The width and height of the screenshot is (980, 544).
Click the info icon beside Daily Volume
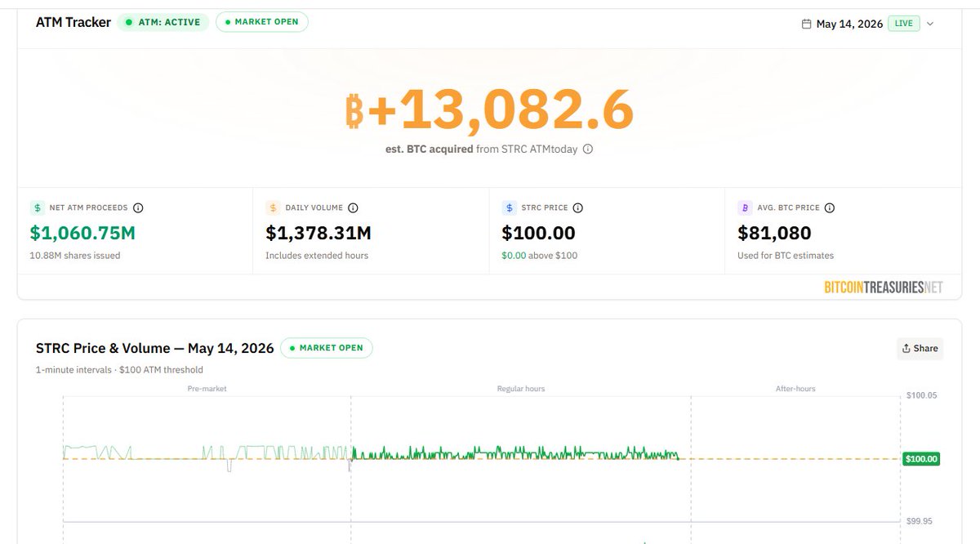[353, 207]
